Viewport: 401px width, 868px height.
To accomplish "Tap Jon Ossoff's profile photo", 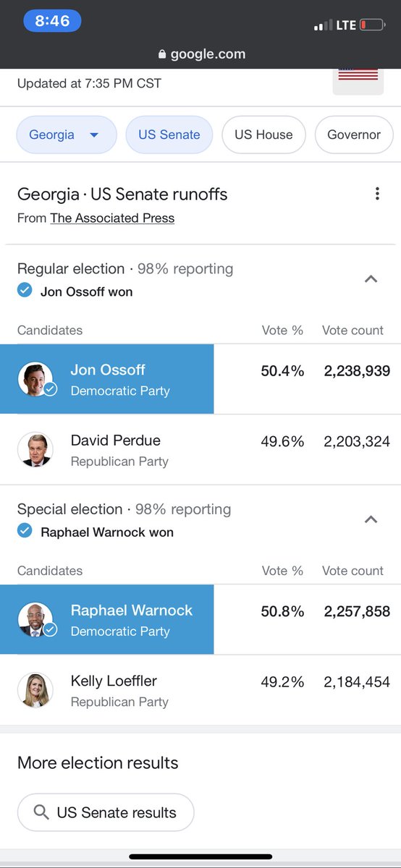I will click(x=35, y=380).
